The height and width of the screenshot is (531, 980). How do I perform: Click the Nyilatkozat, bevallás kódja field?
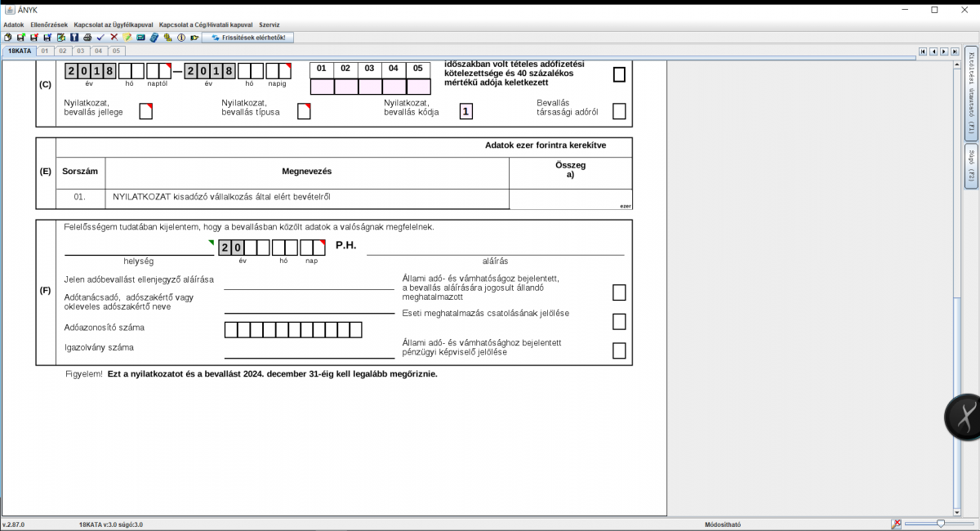466,111
